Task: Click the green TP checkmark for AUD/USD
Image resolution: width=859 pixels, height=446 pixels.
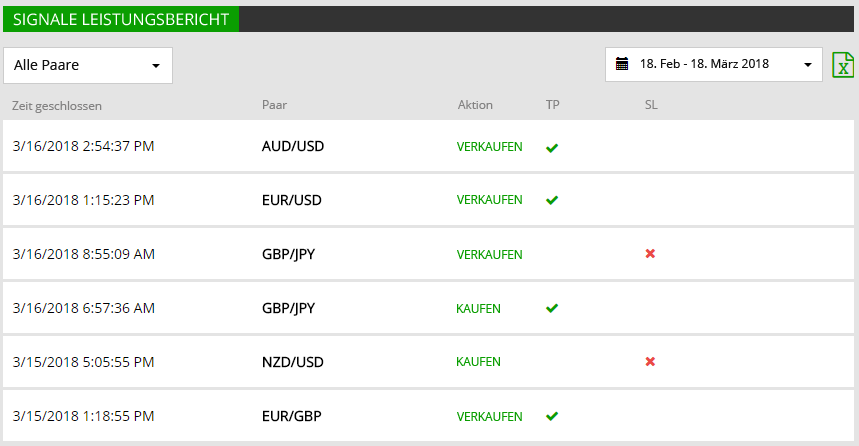Action: [x=552, y=147]
